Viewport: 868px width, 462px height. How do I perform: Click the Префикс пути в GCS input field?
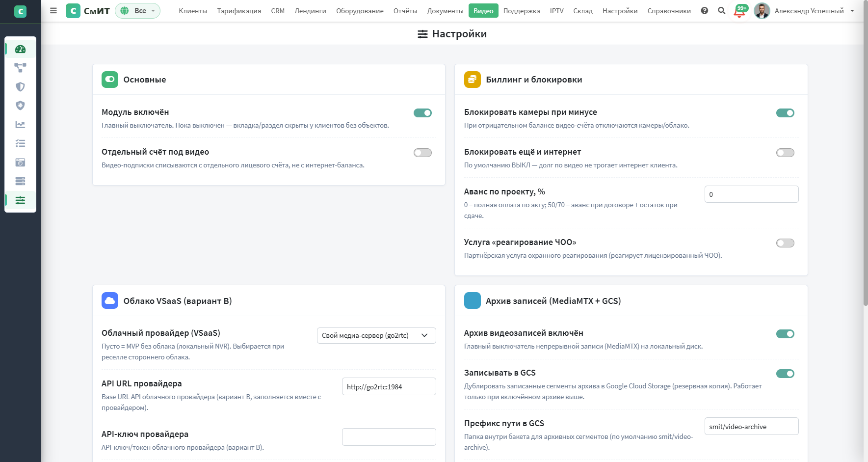tap(751, 426)
